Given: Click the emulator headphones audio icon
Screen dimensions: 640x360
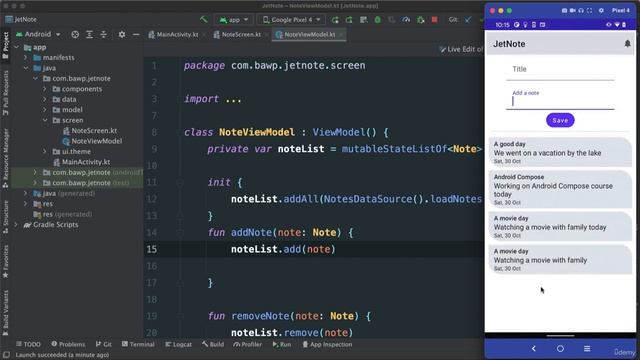Looking at the screenshot, I should point(581,11).
